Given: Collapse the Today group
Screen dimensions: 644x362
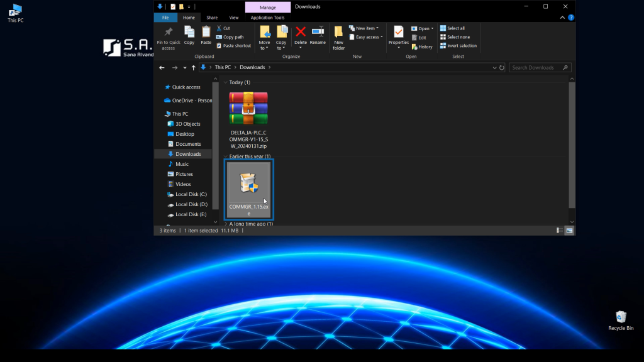Looking at the screenshot, I should (x=226, y=82).
